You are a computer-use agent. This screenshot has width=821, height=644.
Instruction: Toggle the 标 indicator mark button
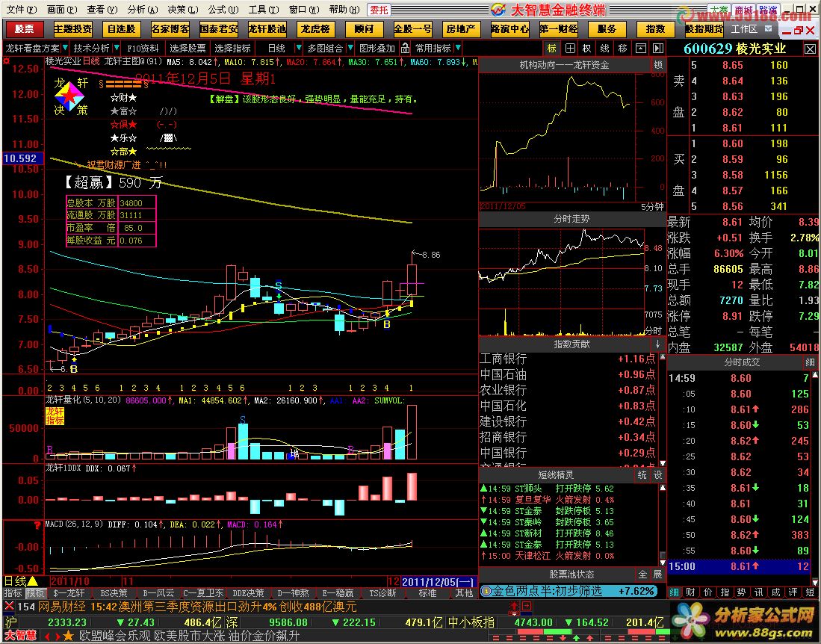pyautogui.click(x=552, y=48)
